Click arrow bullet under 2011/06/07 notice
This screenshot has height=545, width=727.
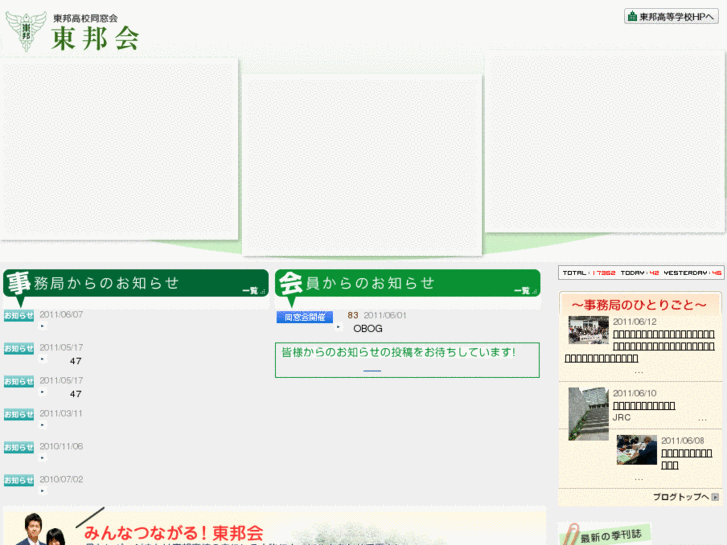tap(43, 326)
